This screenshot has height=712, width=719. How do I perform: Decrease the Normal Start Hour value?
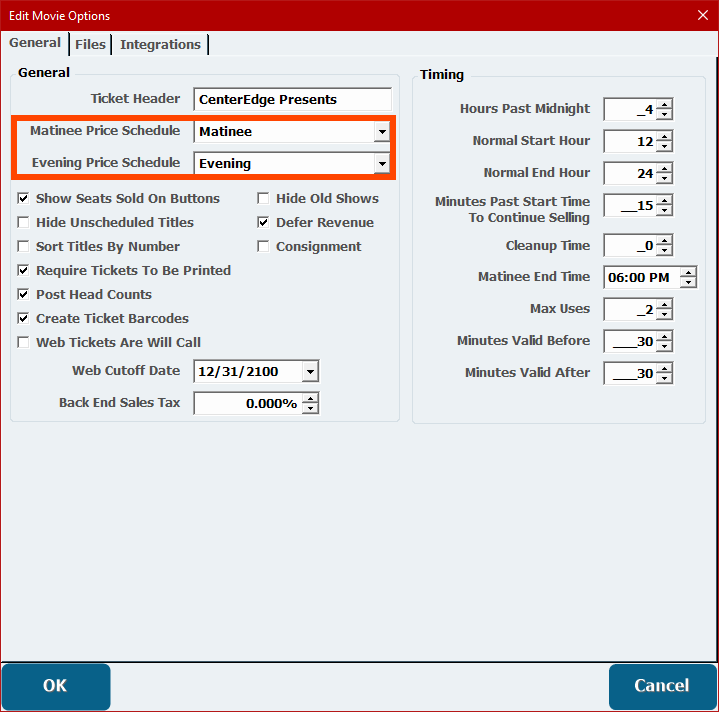(665, 146)
